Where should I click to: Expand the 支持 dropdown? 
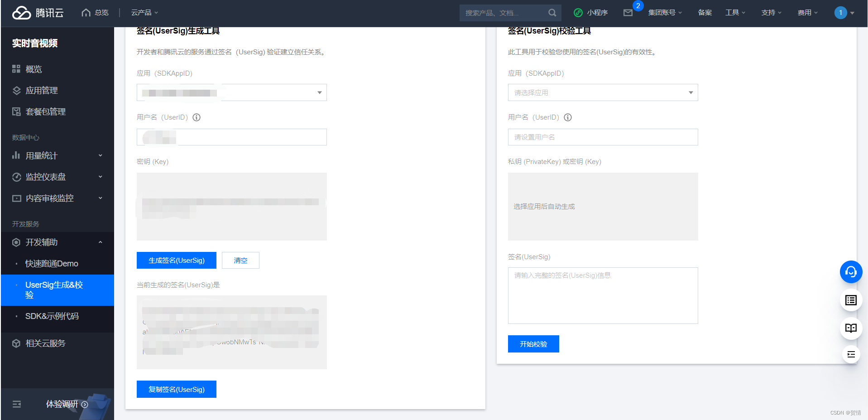click(x=772, y=13)
